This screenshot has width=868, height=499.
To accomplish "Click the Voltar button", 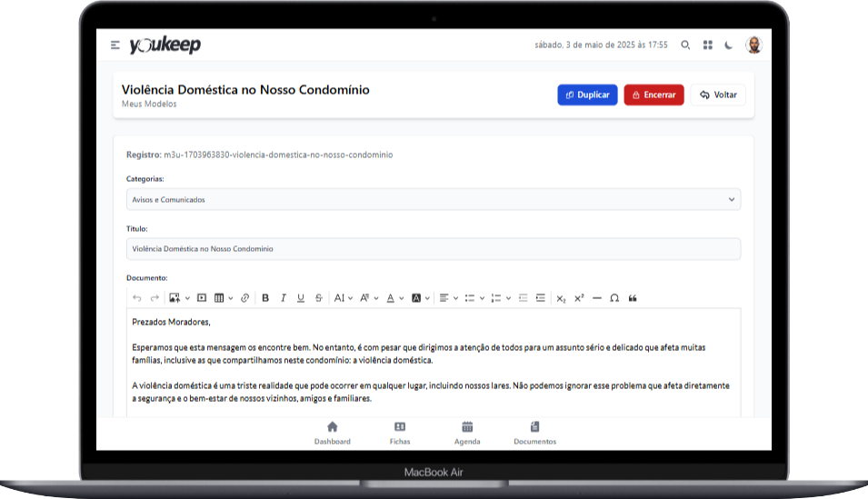I will click(x=718, y=95).
